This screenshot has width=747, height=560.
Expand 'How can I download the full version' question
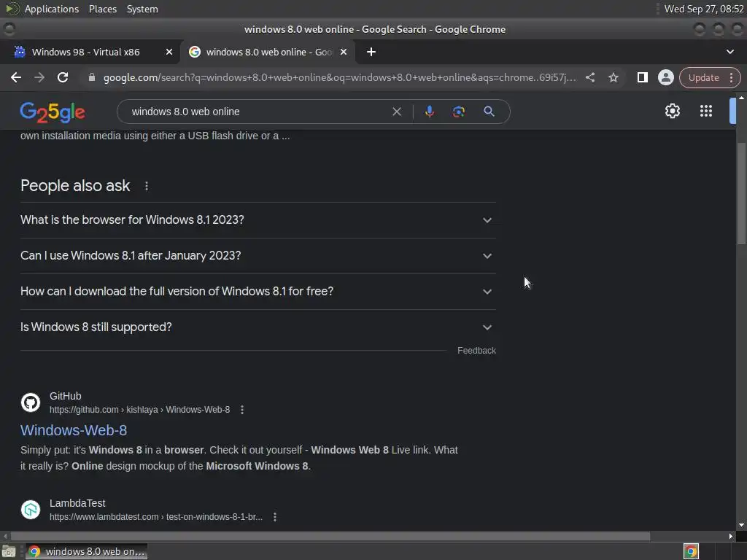258,292
